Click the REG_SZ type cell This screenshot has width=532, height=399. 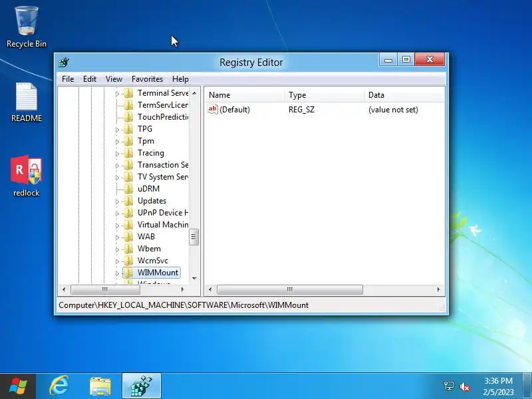pyautogui.click(x=302, y=110)
